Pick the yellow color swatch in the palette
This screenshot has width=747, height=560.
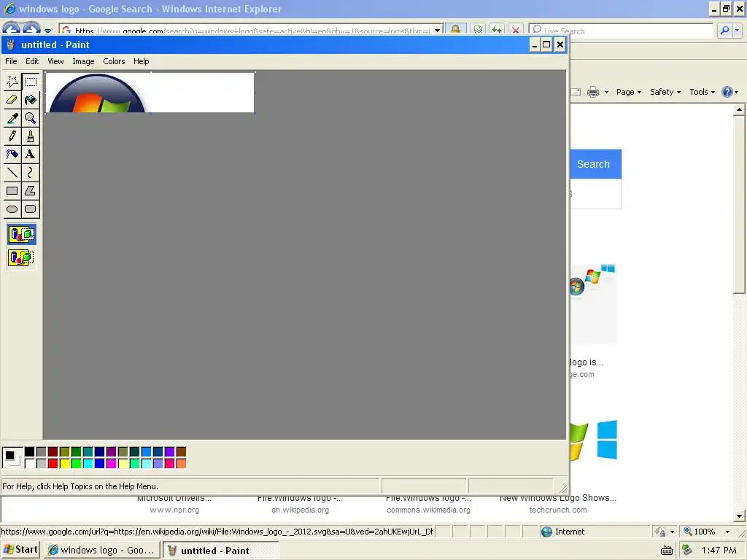pyautogui.click(x=65, y=463)
